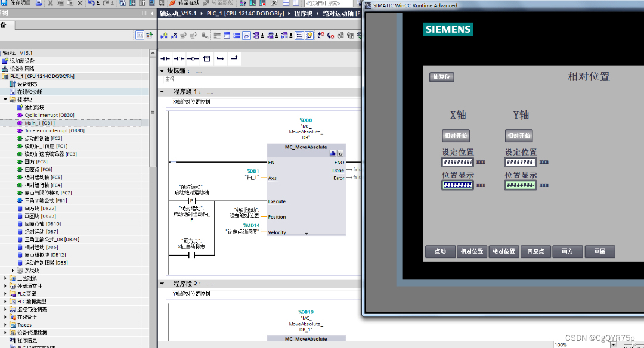Insert an empty box instruction
This screenshot has width=644, height=348.
[x=207, y=58]
